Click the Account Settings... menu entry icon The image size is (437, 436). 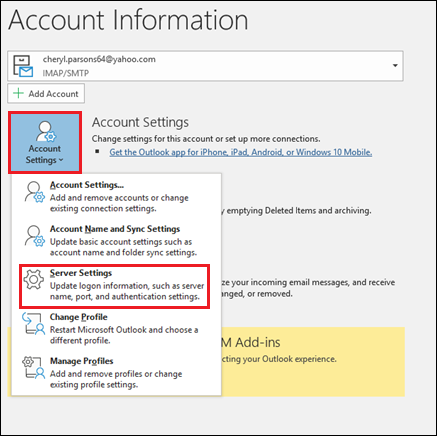tap(35, 192)
